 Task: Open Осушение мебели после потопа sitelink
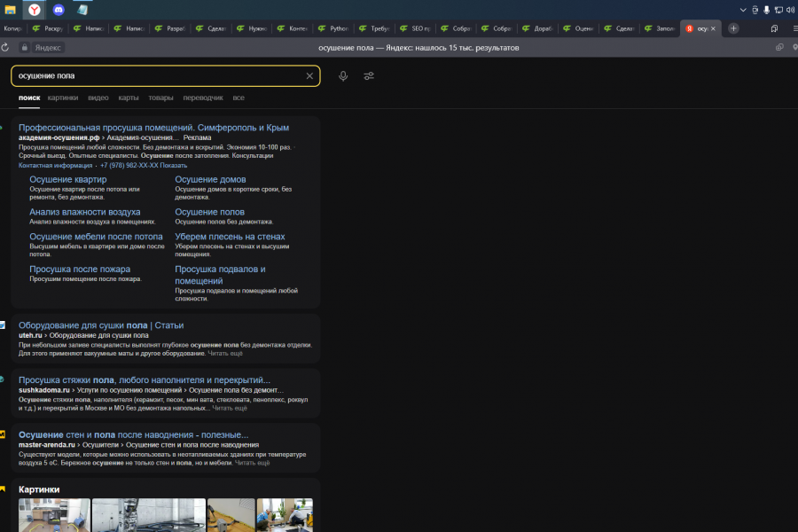tap(96, 236)
